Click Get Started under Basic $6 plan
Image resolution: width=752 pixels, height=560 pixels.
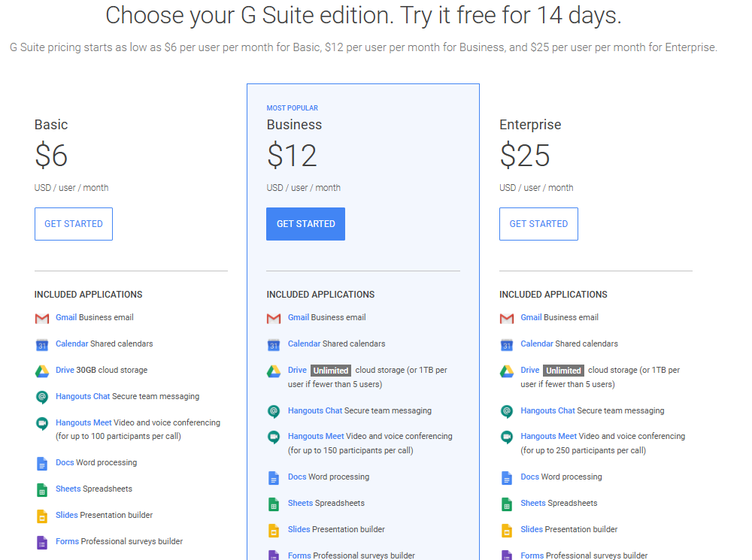pos(74,224)
